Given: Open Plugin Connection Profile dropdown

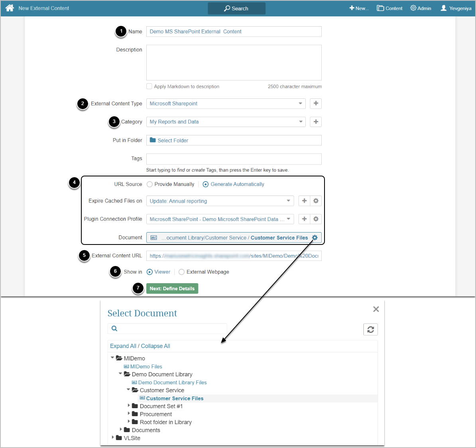Looking at the screenshot, I should 220,219.
